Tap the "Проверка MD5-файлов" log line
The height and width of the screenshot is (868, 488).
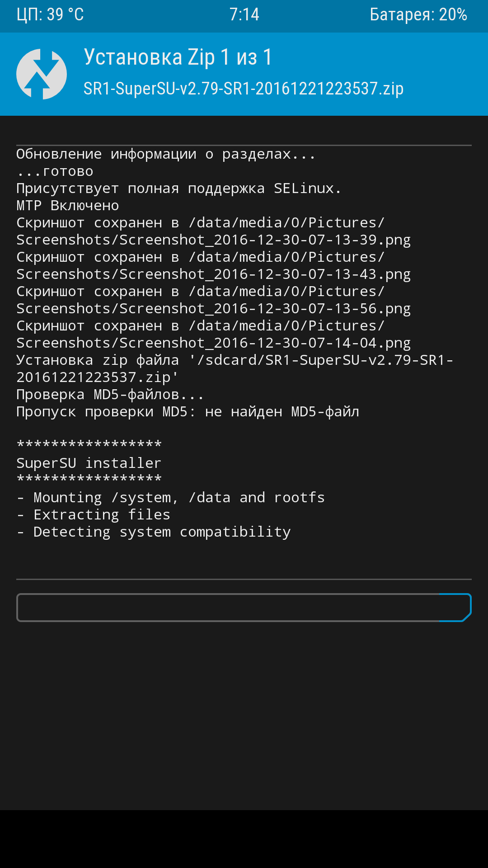110,395
